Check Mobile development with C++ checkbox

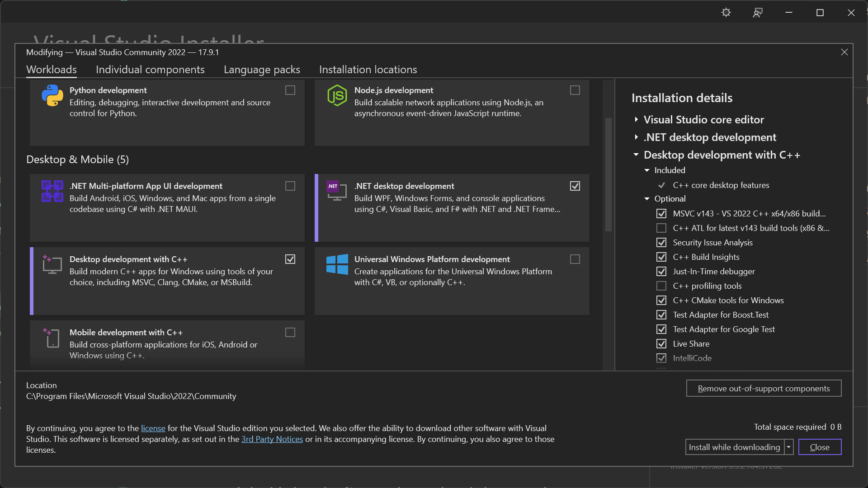tap(290, 333)
